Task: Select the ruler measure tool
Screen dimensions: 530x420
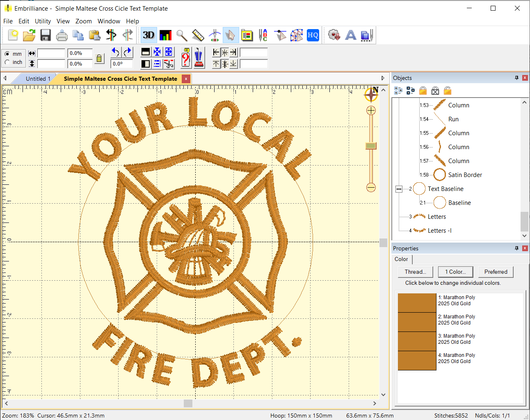Action: pyautogui.click(x=198, y=35)
